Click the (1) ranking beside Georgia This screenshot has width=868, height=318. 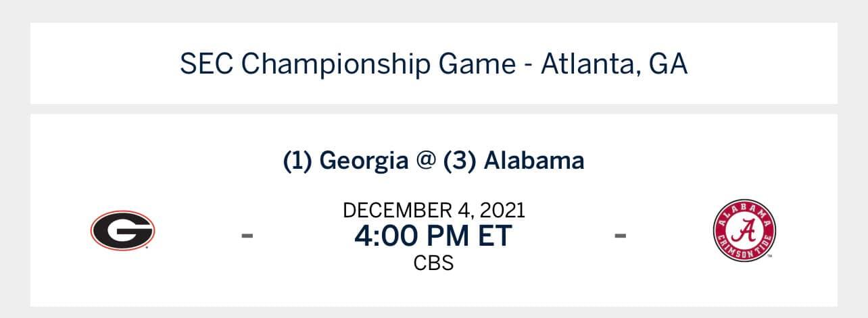point(297,161)
